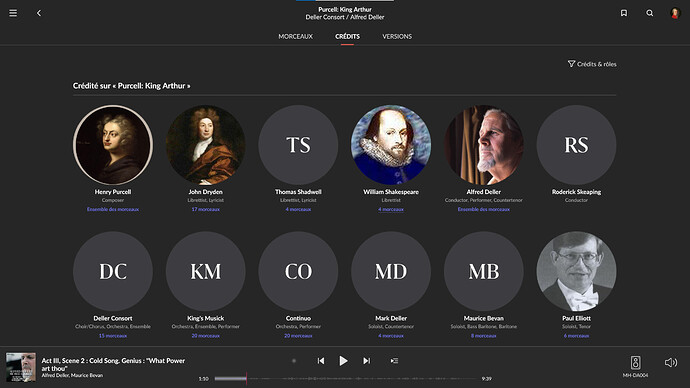Select the CRÉDITS tab
This screenshot has width=690, height=388.
[x=347, y=37]
